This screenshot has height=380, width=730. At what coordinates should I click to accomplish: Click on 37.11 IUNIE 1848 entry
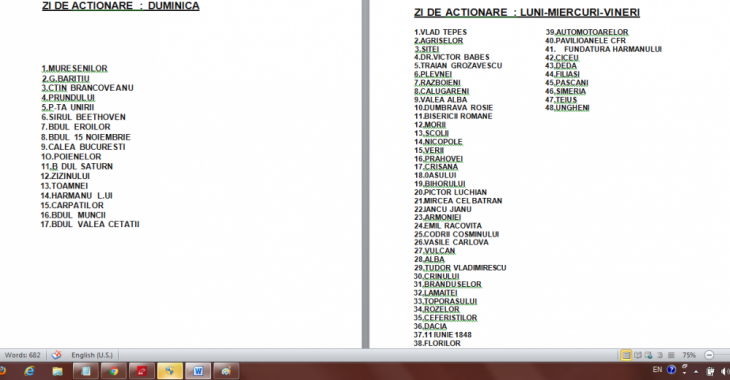point(443,335)
